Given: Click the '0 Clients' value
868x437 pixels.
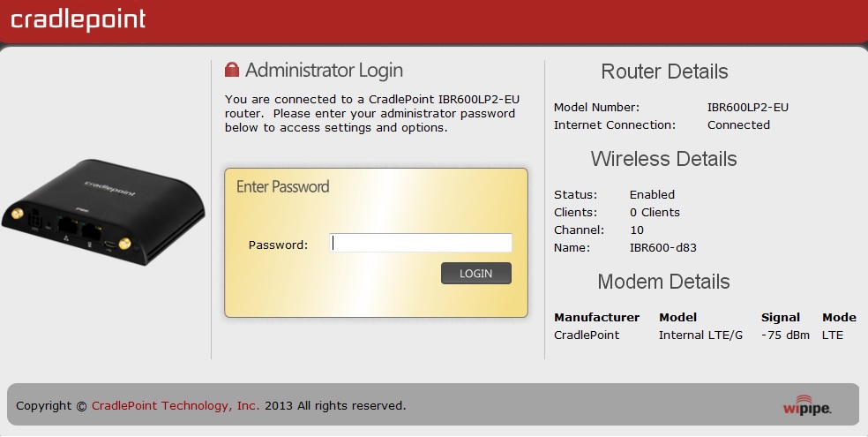Looking at the screenshot, I should coord(655,212).
